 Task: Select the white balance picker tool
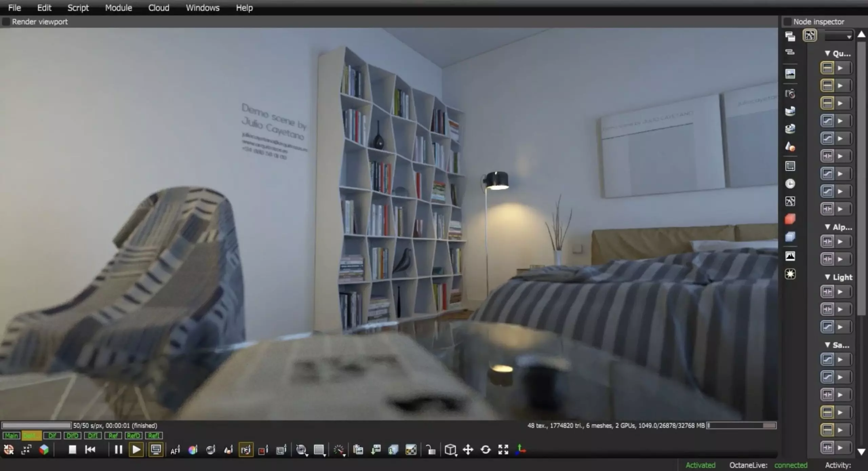click(193, 450)
